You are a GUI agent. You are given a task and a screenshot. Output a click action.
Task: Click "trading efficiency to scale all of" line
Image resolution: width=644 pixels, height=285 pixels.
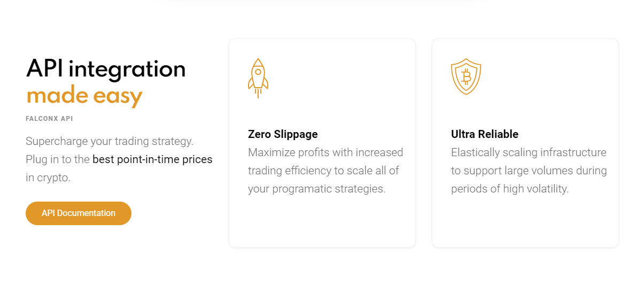click(x=324, y=171)
